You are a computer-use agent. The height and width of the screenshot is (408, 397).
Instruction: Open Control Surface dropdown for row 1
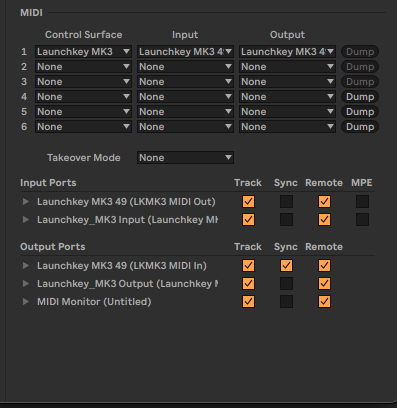[83, 52]
